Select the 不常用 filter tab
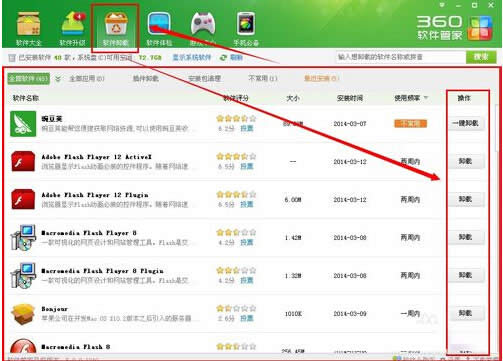 pyautogui.click(x=263, y=78)
